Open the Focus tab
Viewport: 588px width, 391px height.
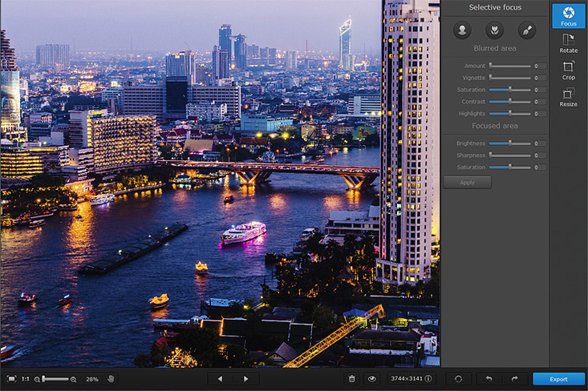pyautogui.click(x=568, y=16)
